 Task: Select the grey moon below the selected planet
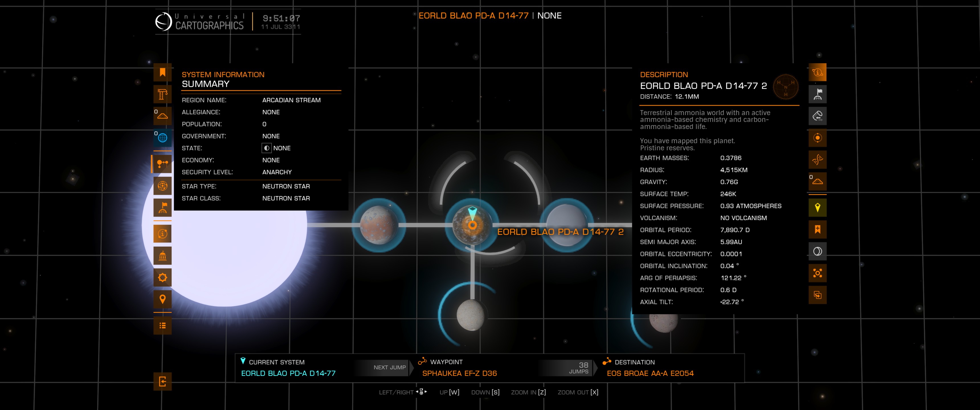tap(471, 315)
